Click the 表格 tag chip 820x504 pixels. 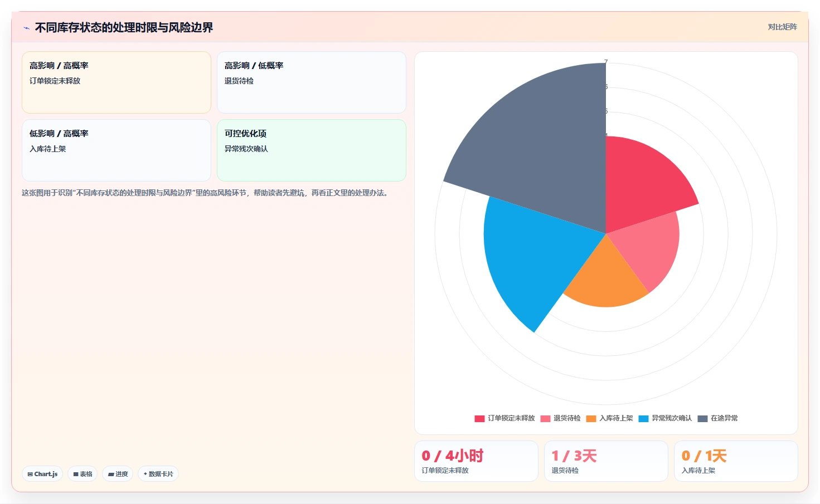(83, 474)
